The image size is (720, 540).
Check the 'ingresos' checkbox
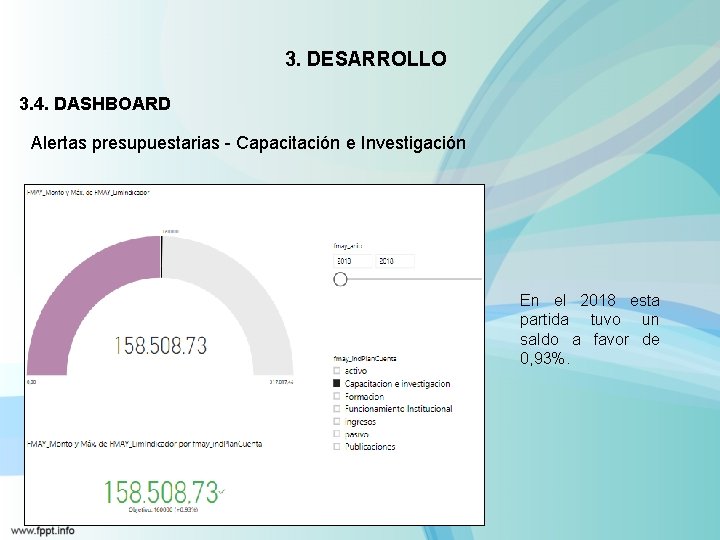(x=337, y=421)
